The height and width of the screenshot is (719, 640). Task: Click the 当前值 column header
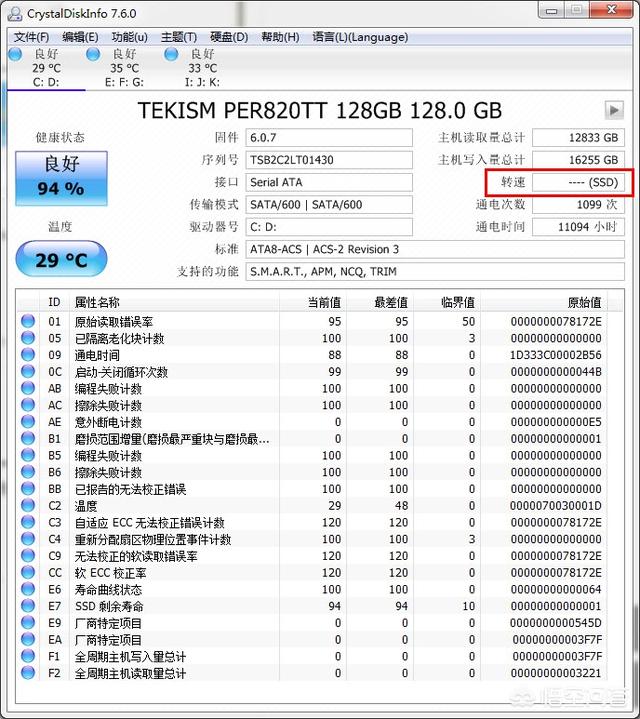[x=313, y=302]
